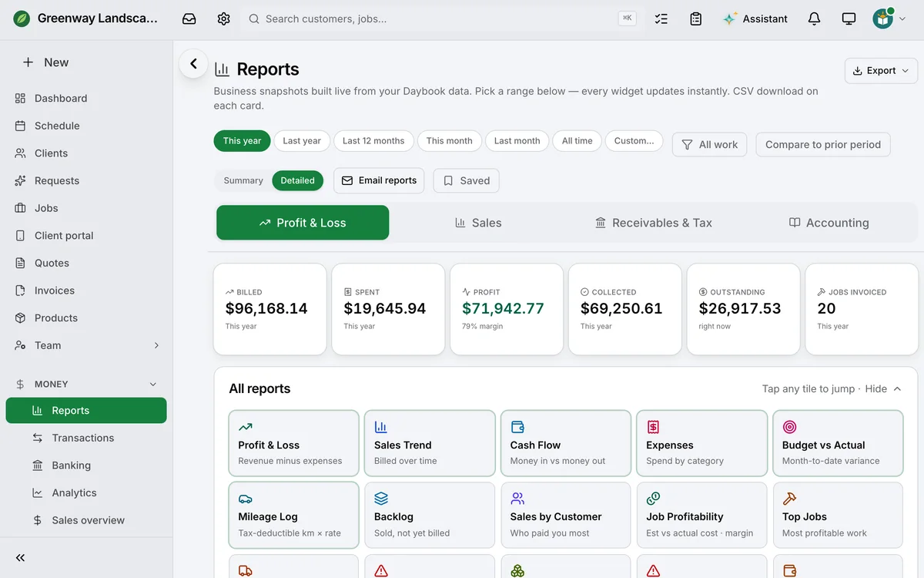Image resolution: width=924 pixels, height=578 pixels.
Task: Switch to Receivables & Tax tab
Action: click(654, 223)
